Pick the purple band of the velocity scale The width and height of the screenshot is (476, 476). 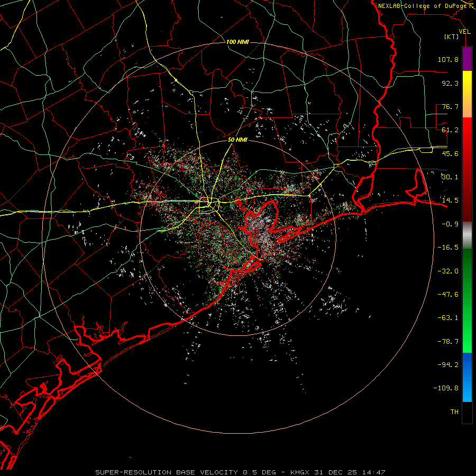467,59
